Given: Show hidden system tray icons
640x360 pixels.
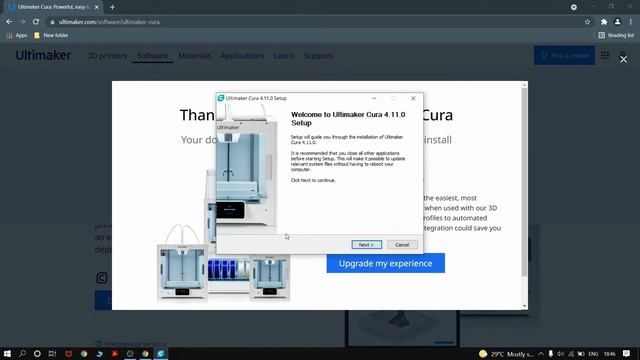Looking at the screenshot, I should pos(541,354).
